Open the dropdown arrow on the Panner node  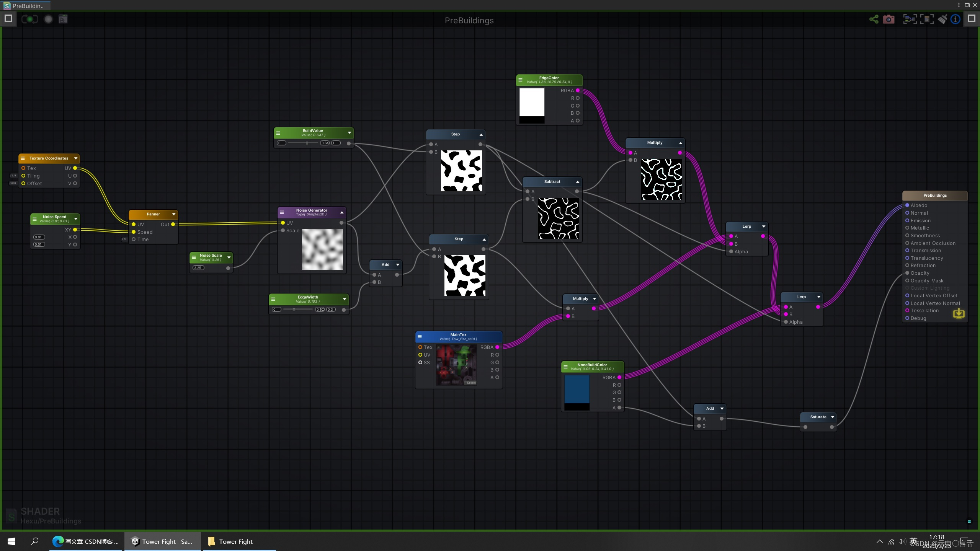pos(174,214)
